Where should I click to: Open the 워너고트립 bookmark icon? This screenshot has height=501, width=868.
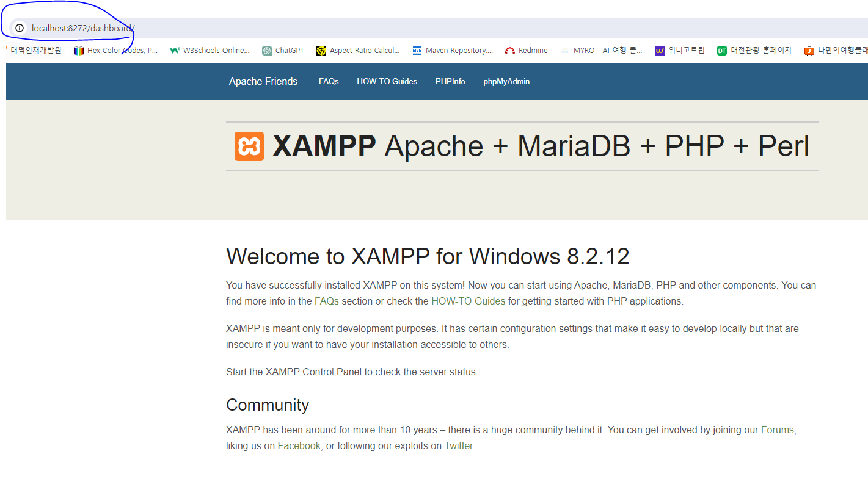click(659, 51)
